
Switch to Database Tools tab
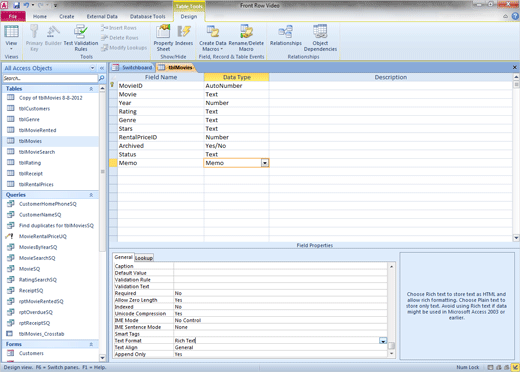point(147,16)
